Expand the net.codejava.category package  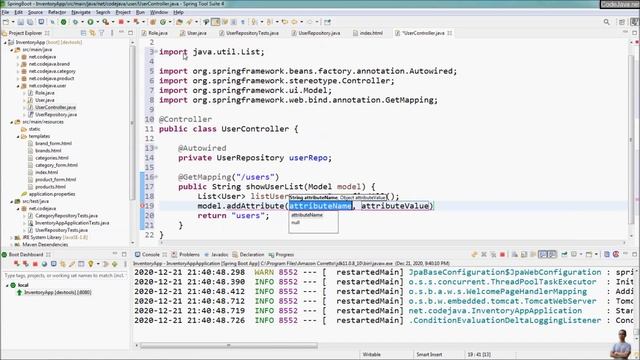point(18,71)
